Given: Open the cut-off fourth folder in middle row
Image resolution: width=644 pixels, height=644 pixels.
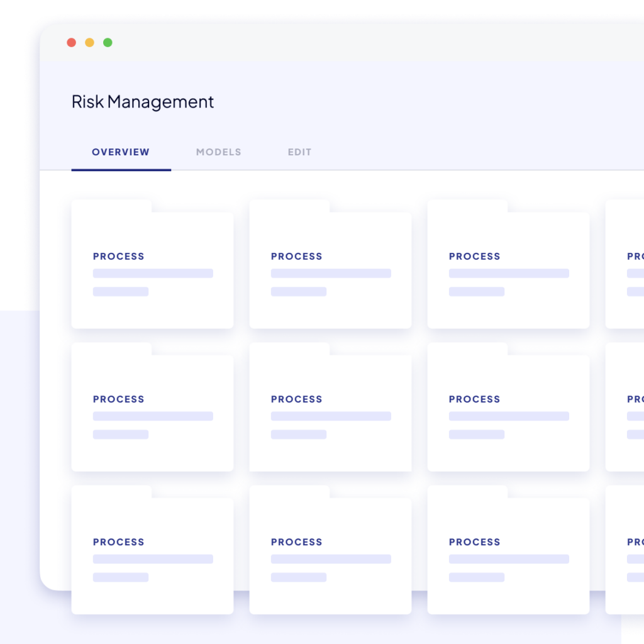Looking at the screenshot, I should pos(626,412).
